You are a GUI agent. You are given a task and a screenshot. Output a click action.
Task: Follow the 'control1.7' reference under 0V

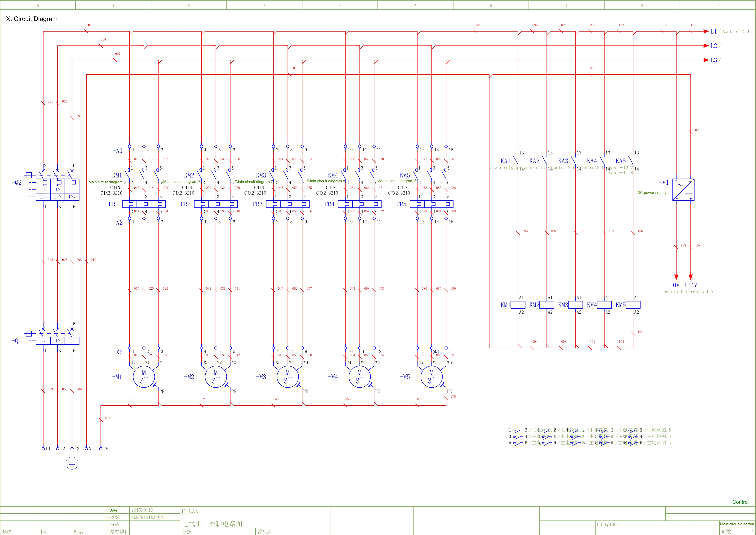click(675, 292)
